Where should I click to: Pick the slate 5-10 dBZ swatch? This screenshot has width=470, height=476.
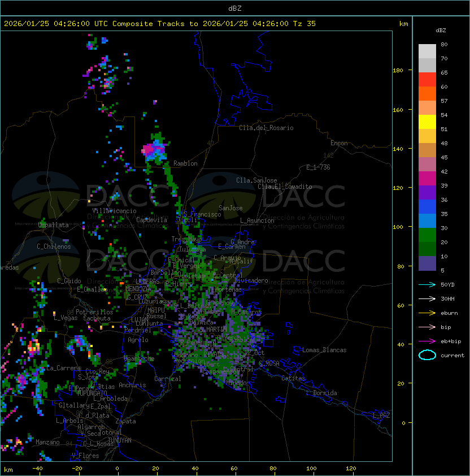tap(427, 263)
